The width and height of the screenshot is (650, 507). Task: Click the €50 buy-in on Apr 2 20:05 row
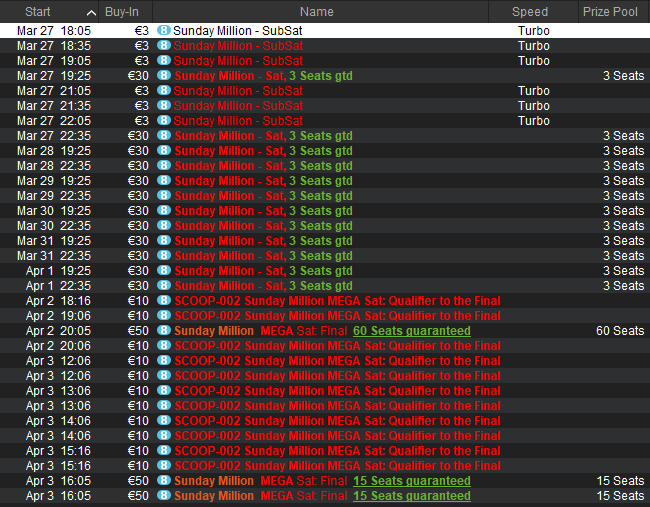(x=138, y=330)
